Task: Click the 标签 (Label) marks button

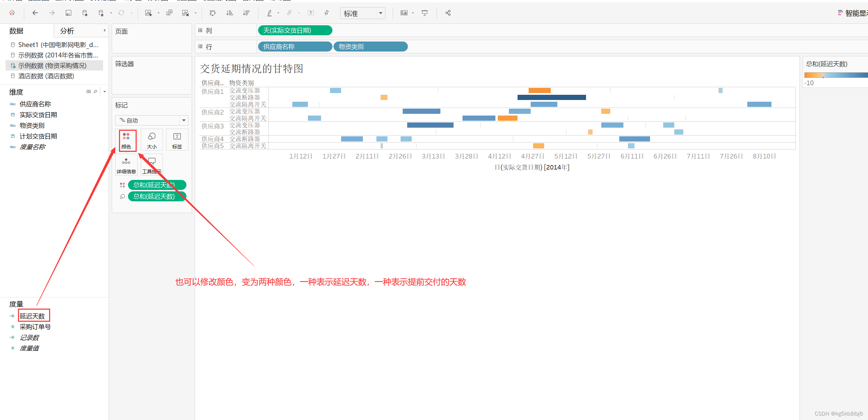Action: pos(177,140)
